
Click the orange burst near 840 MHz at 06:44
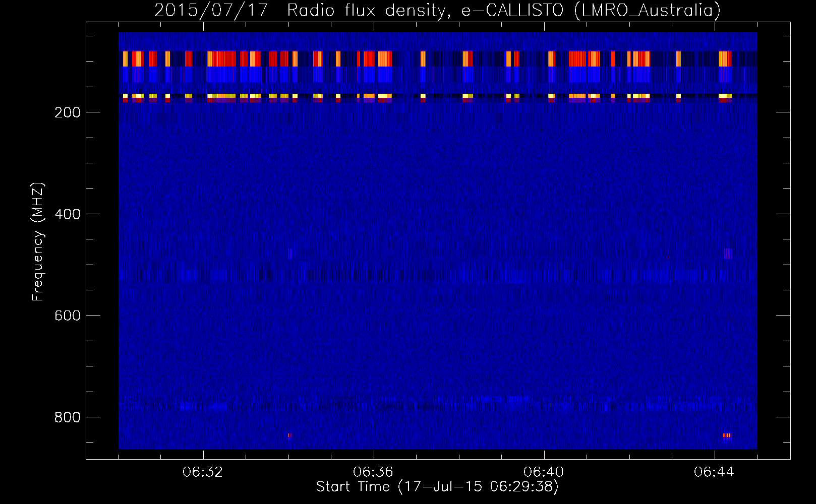(727, 435)
